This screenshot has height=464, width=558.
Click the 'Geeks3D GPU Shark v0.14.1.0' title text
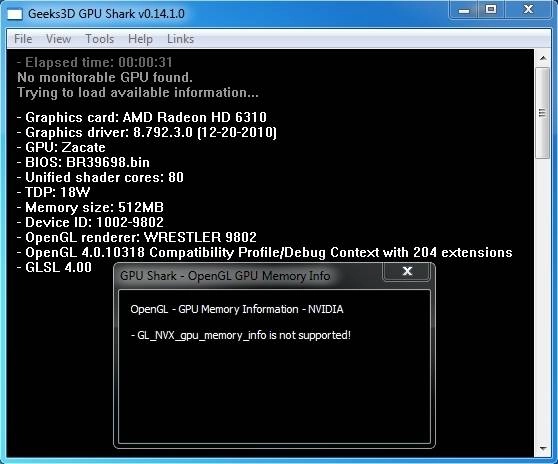pos(106,14)
